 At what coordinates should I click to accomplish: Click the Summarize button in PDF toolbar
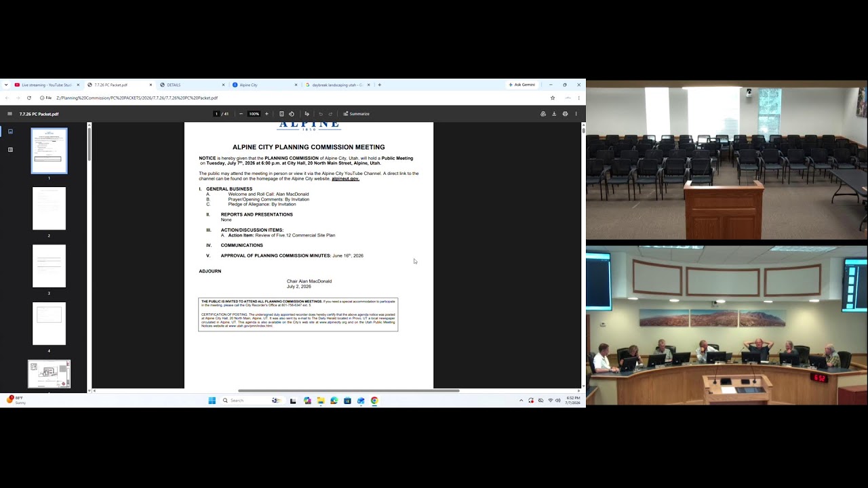[356, 114]
